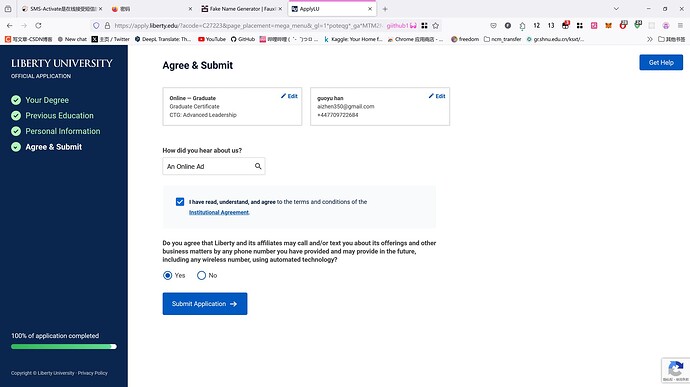Screen dimensions: 690x387
Task: Go to Personal Information step in sidebar
Action: click(62, 131)
